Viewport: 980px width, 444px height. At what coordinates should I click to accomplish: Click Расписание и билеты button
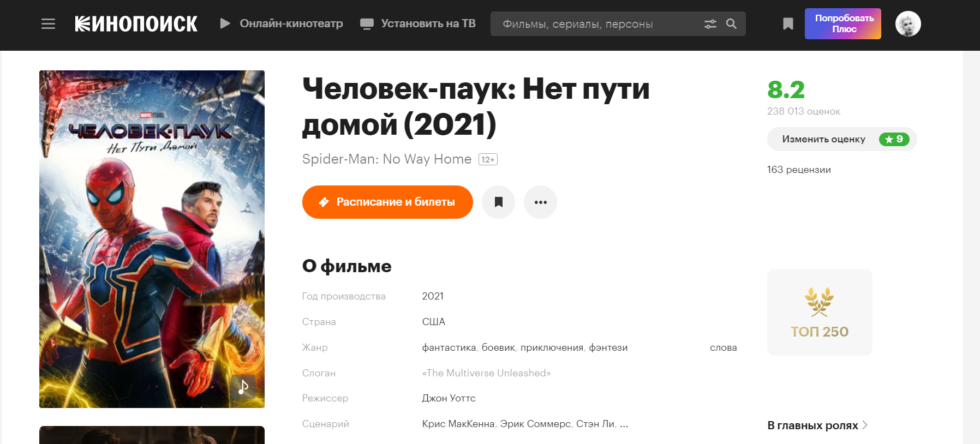(387, 202)
